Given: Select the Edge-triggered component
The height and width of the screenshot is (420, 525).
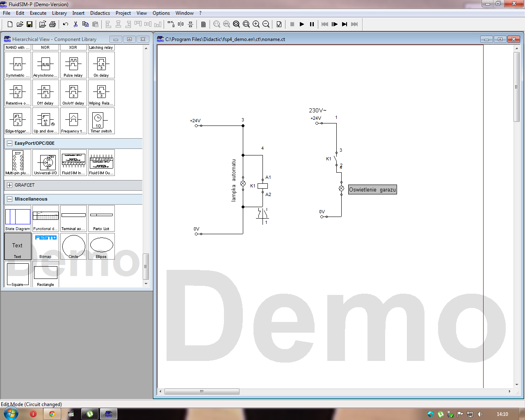Looking at the screenshot, I should point(18,121).
